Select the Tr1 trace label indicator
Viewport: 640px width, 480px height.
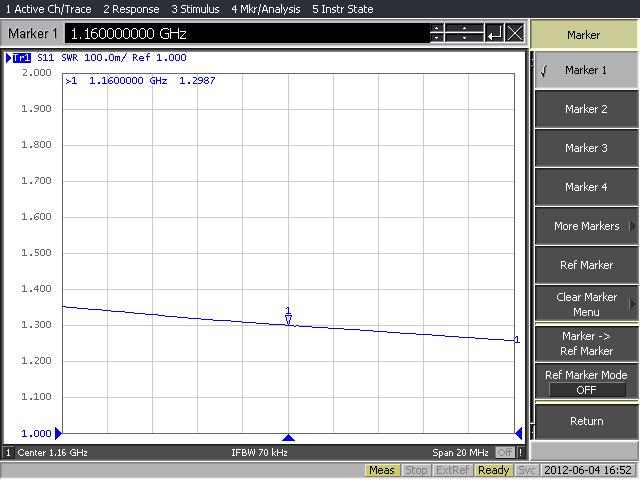coord(21,58)
